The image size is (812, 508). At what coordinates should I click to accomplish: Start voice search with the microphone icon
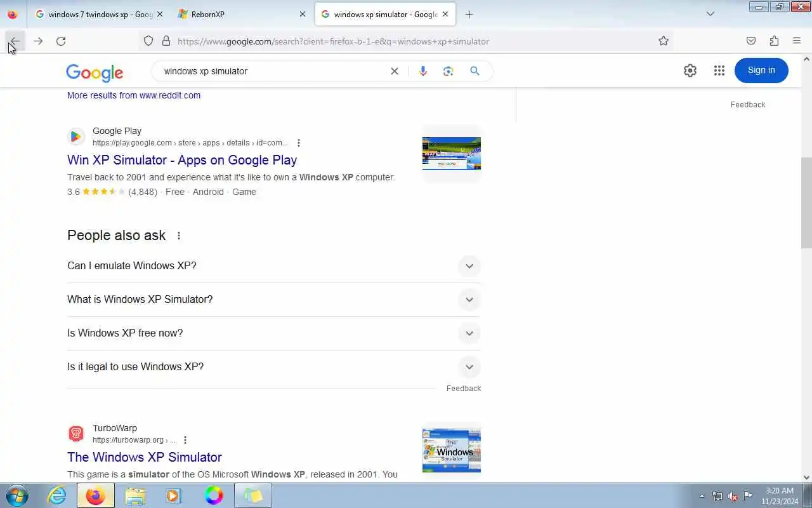(x=423, y=71)
